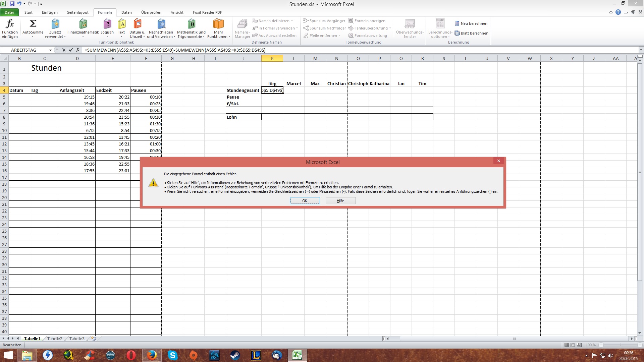The height and width of the screenshot is (362, 644).
Task: Expand the formula bar chevron
Action: tap(641, 50)
